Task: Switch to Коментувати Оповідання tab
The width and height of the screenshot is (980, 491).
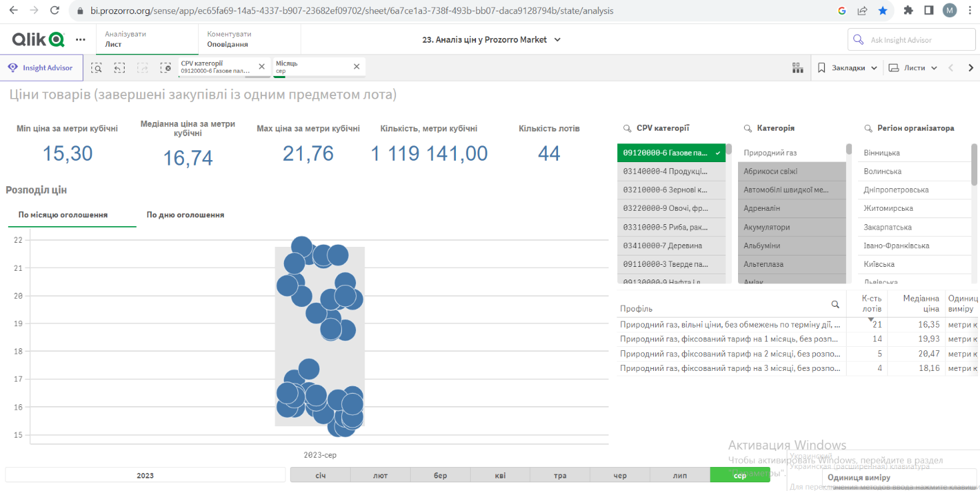Action: tap(249, 39)
